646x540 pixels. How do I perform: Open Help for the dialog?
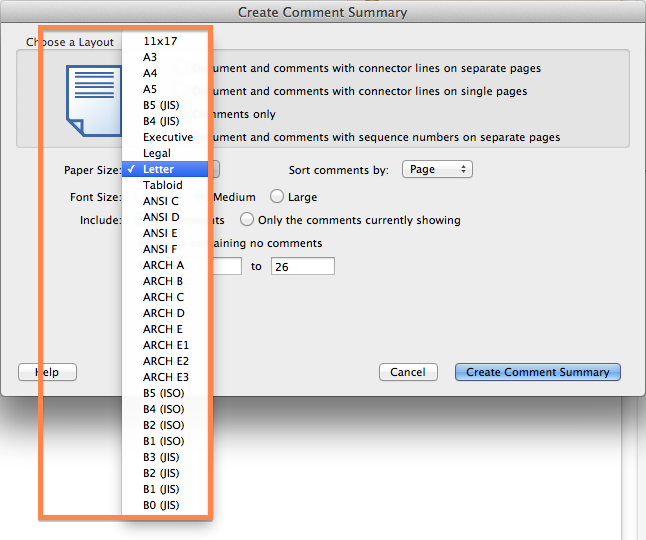click(x=47, y=372)
